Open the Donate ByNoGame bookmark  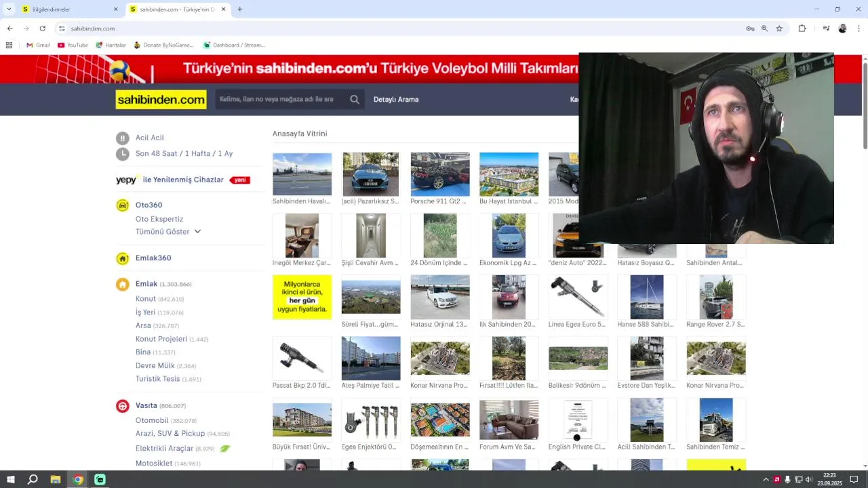[x=163, y=45]
